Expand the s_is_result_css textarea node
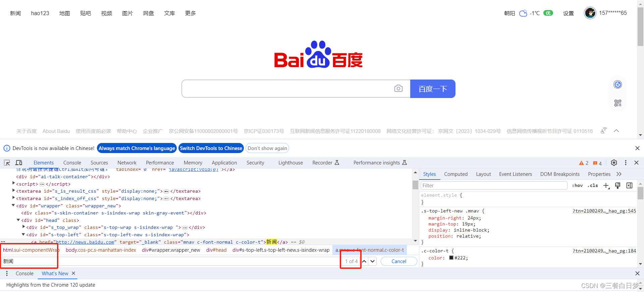Image resolution: width=644 pixels, height=292 pixels. (13, 191)
